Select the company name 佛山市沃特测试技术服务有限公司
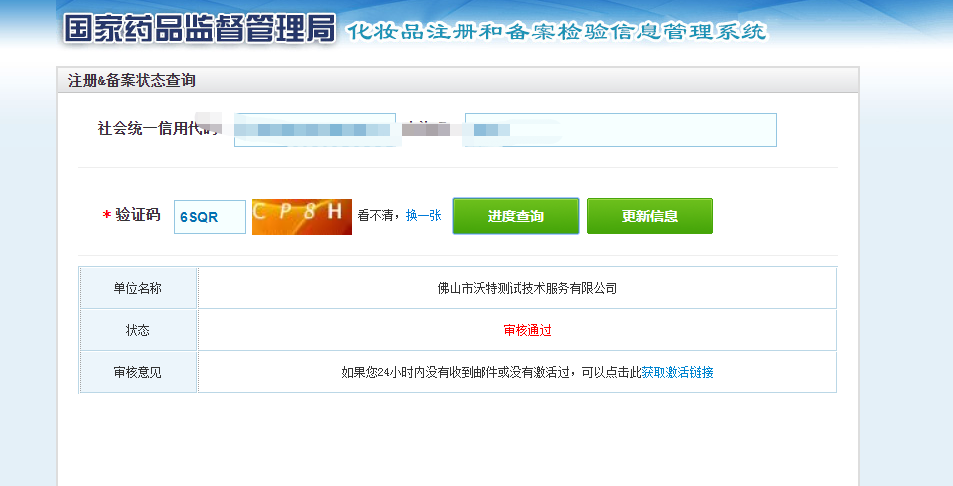953x486 pixels. tap(527, 288)
